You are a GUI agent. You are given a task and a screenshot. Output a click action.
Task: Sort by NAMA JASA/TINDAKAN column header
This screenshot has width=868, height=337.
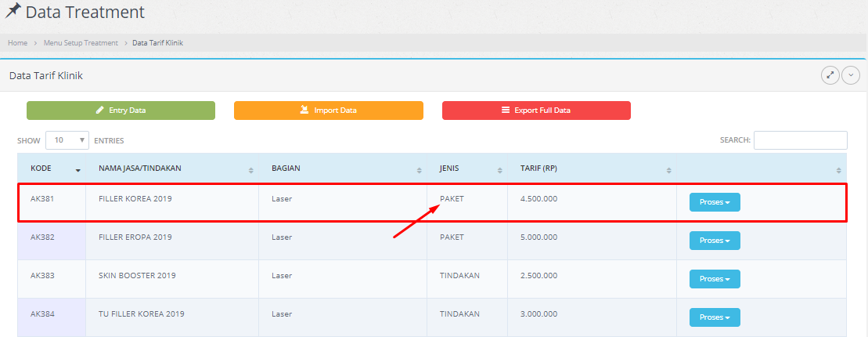click(172, 168)
